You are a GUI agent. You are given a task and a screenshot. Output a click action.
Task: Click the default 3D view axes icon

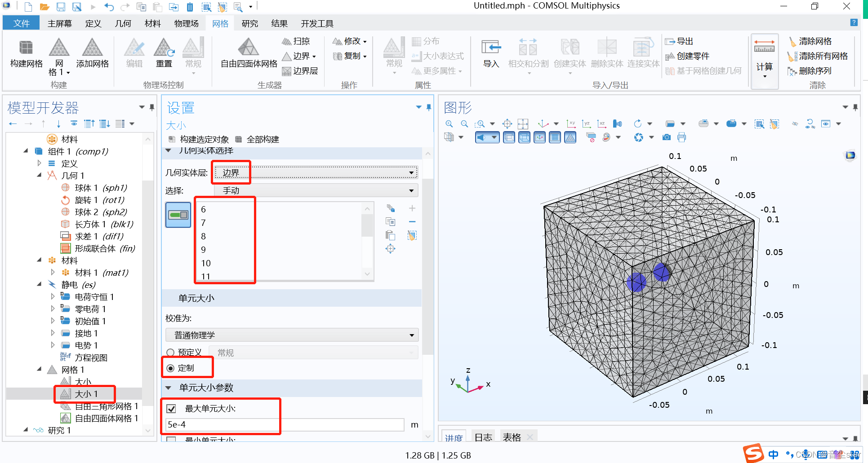tap(543, 123)
